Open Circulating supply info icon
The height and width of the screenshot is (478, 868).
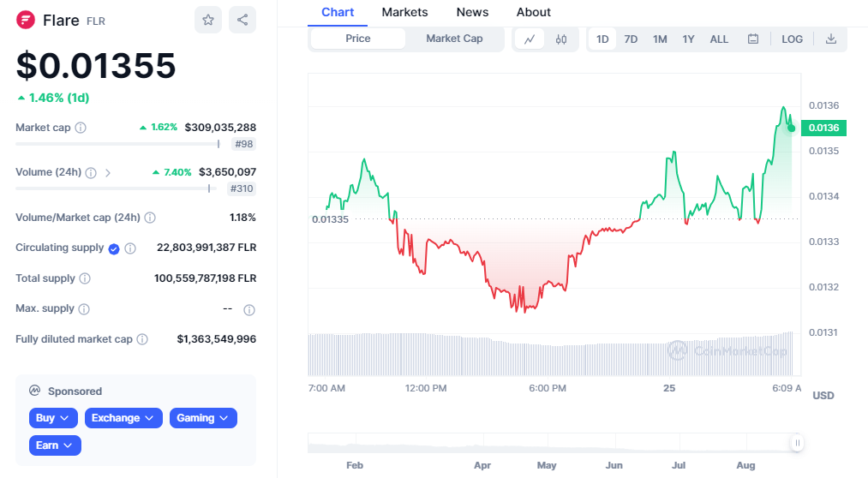[130, 248]
